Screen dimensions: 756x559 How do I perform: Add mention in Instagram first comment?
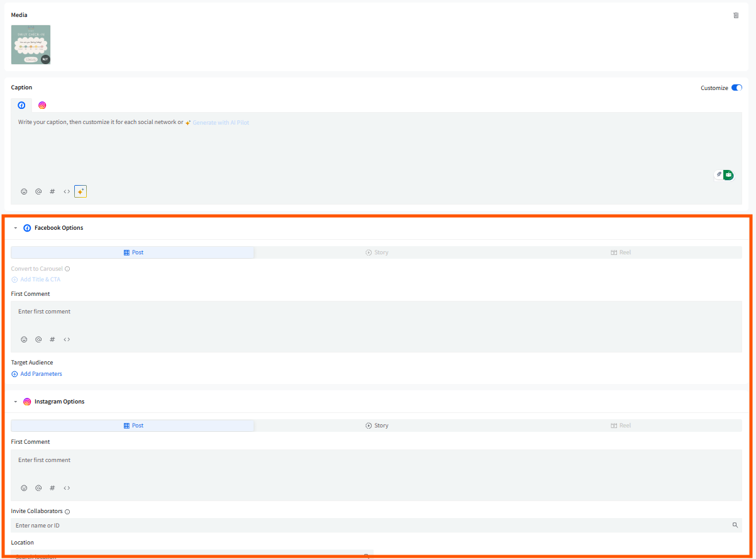38,488
